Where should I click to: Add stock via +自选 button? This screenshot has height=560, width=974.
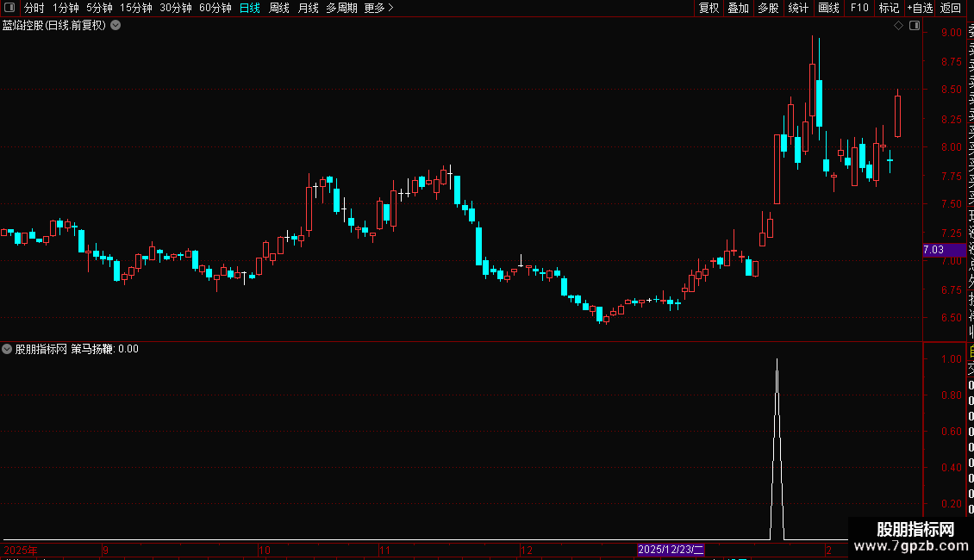[920, 8]
